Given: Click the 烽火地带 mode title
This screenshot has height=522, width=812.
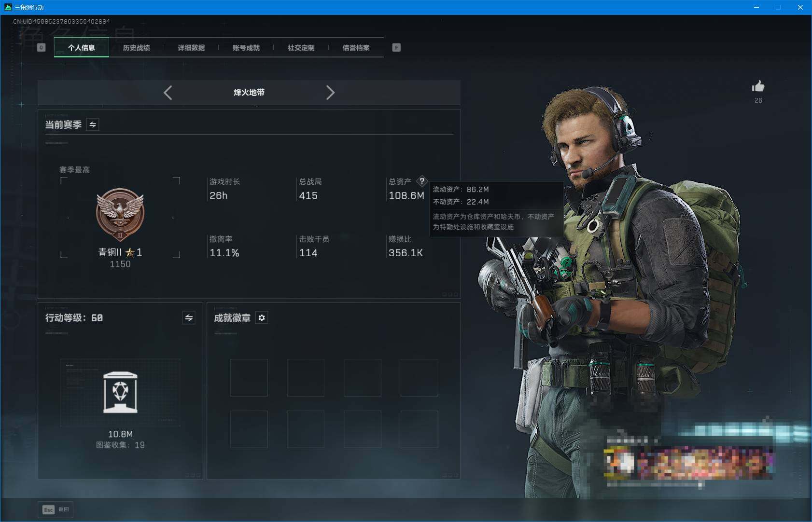Looking at the screenshot, I should 249,93.
